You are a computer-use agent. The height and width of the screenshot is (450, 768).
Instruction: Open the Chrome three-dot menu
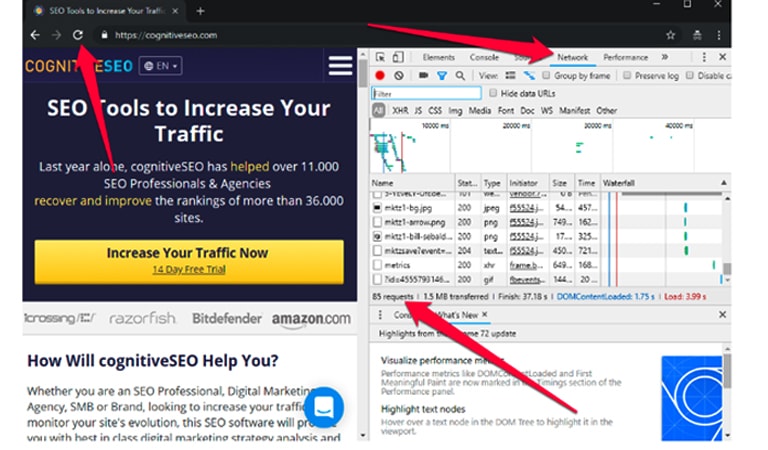(x=719, y=35)
